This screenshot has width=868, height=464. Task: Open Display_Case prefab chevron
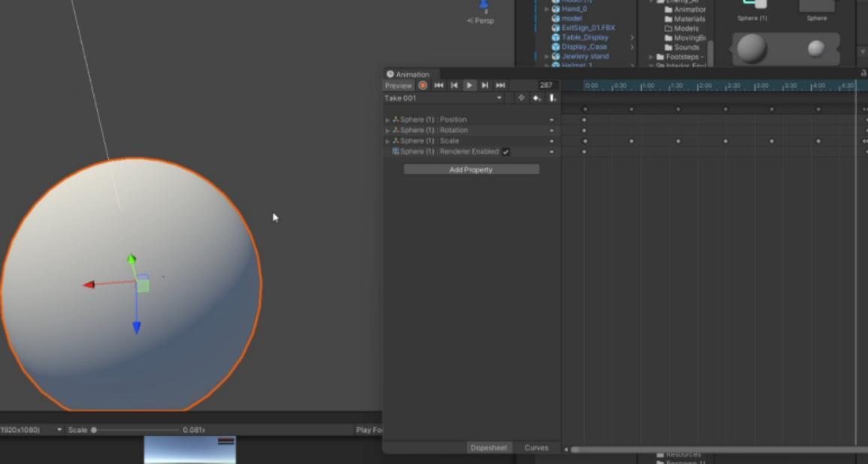[631, 47]
